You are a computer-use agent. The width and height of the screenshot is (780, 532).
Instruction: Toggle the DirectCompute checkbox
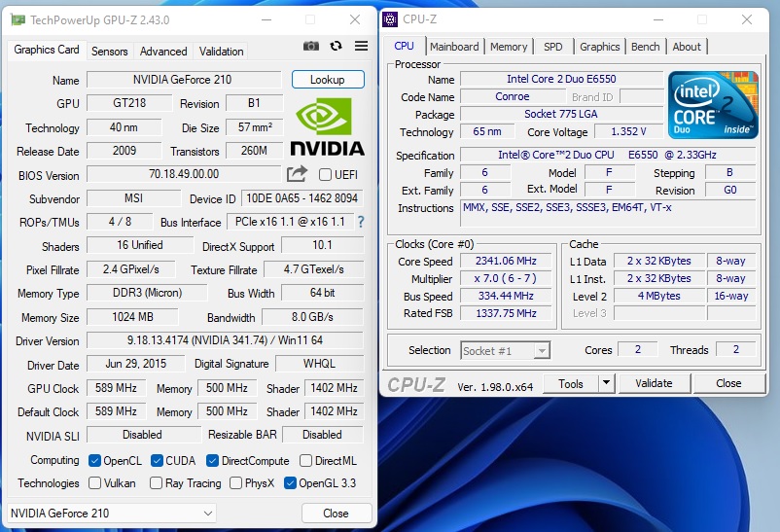pyautogui.click(x=212, y=461)
